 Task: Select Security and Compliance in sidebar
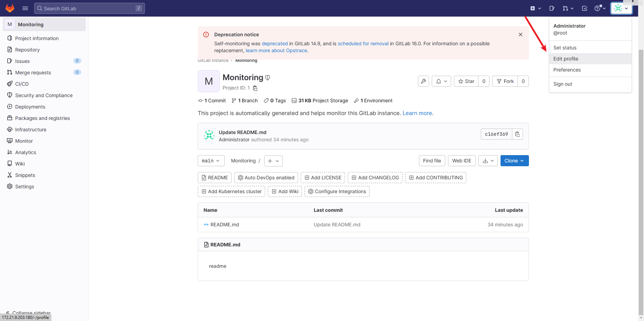(x=44, y=95)
